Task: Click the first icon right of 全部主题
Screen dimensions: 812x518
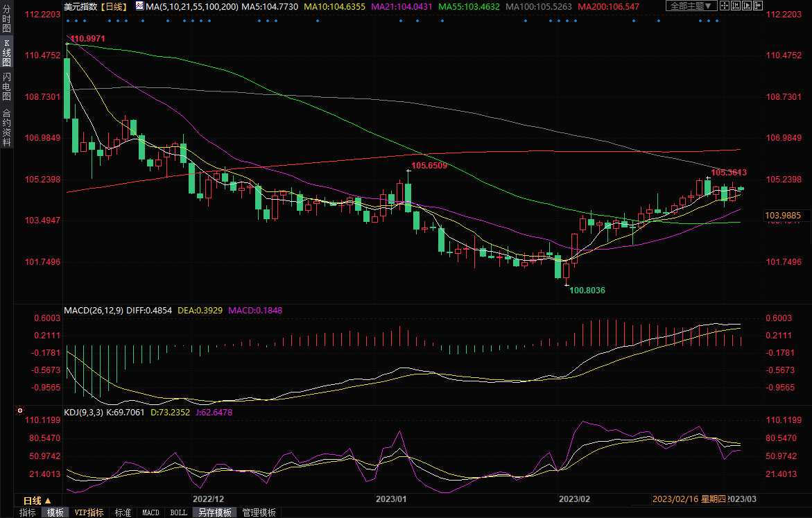Action: coord(723,6)
